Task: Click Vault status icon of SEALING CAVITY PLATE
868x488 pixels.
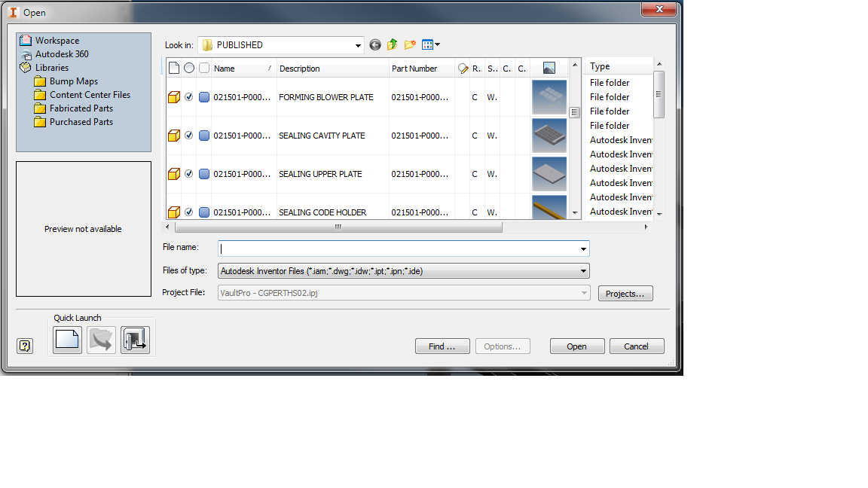Action: coord(189,135)
